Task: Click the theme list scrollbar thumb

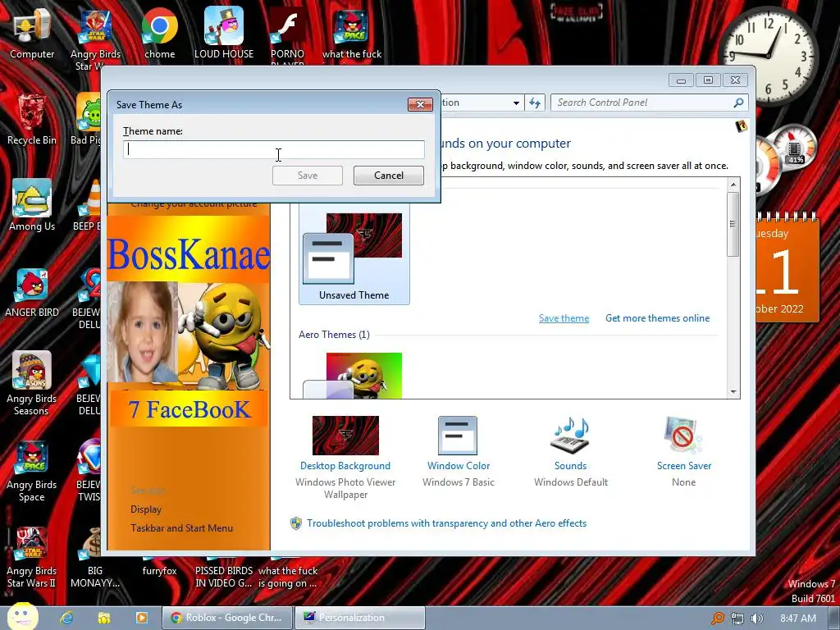Action: tap(733, 224)
